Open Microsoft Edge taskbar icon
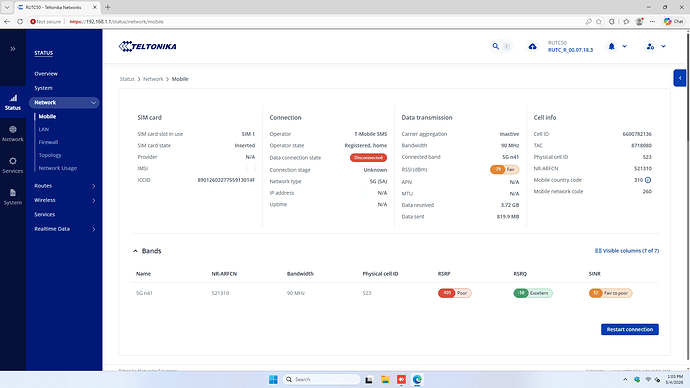The height and width of the screenshot is (388, 690). click(417, 379)
